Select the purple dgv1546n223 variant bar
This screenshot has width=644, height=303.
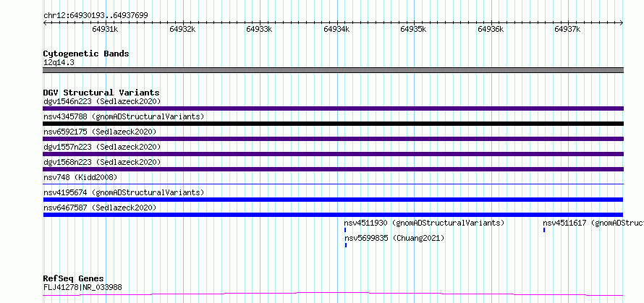333,108
